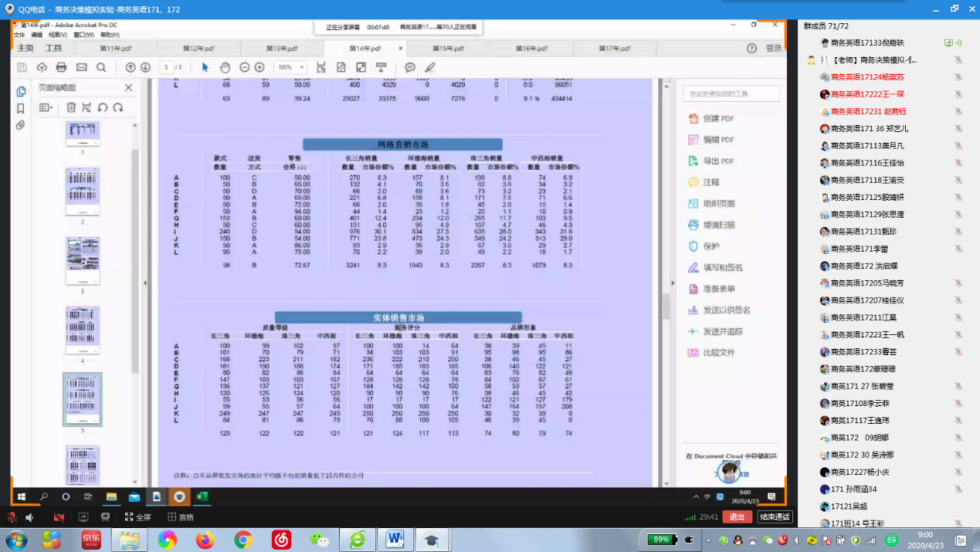Click the send email envelope icon
Image resolution: width=980 pixels, height=552 pixels.
(82, 67)
